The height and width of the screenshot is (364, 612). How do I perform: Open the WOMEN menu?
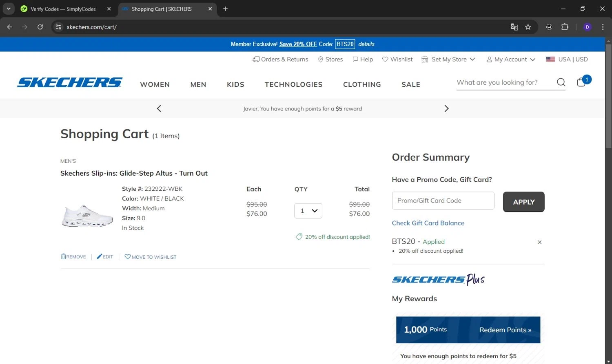click(x=155, y=84)
